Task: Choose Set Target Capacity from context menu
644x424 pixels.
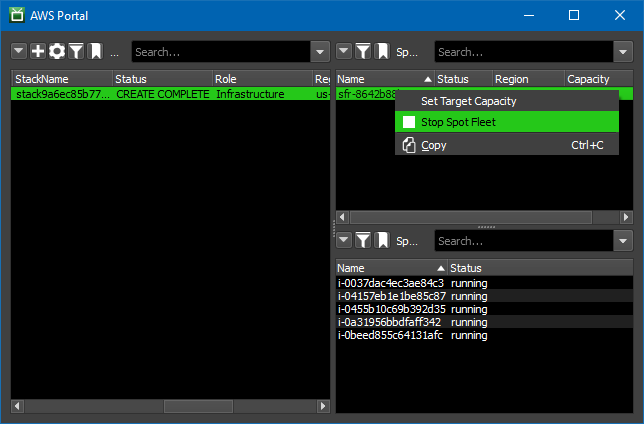Action: pos(507,101)
